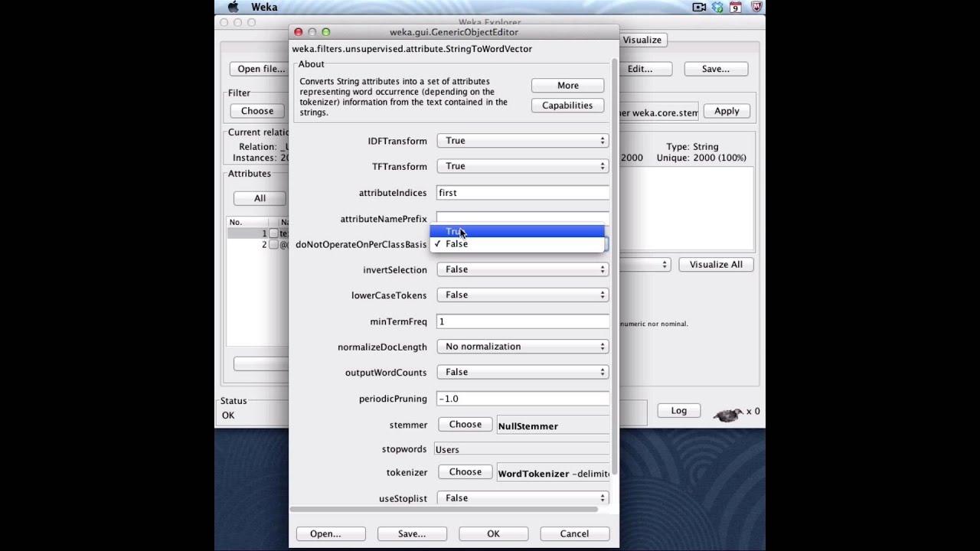Open the normalizeDocLength dropdown

(523, 347)
